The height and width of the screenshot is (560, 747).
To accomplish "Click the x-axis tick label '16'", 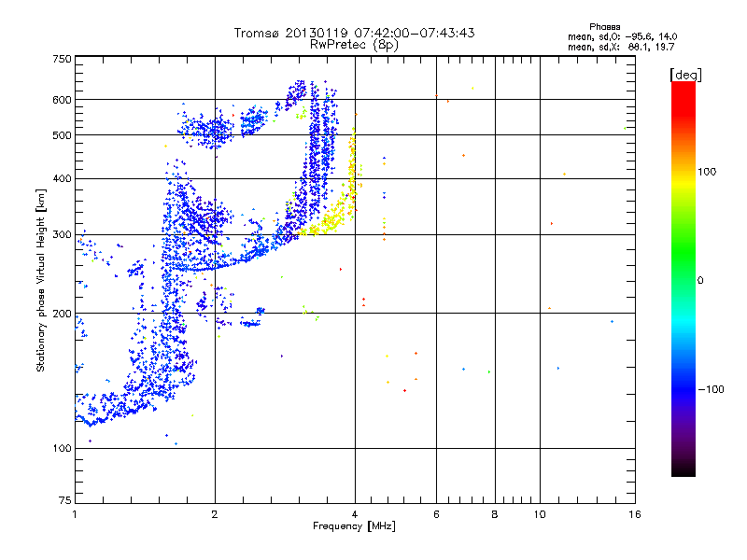I will pyautogui.click(x=635, y=514).
